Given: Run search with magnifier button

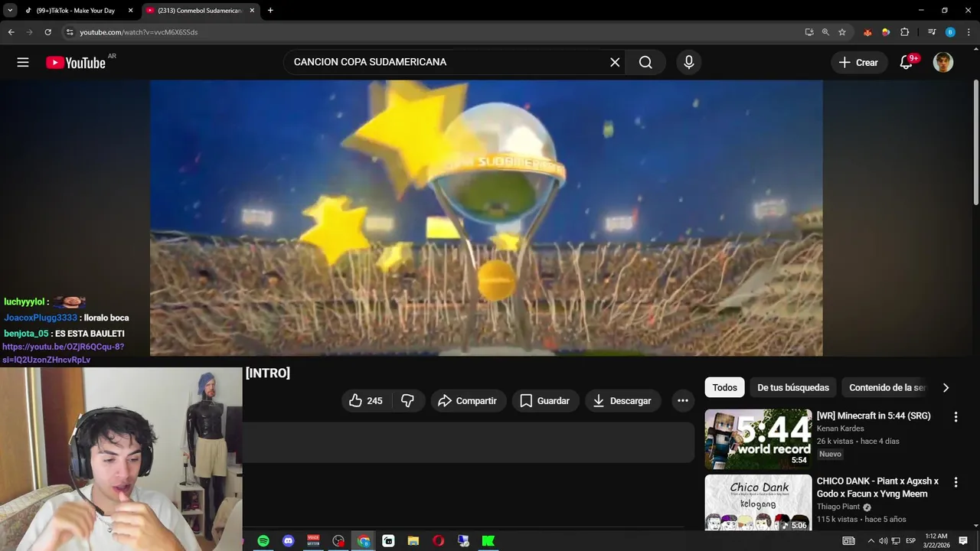Looking at the screenshot, I should pos(645,63).
